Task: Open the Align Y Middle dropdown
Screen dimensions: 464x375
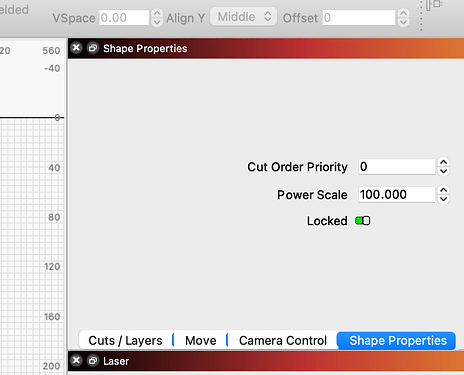Action: coord(243,17)
